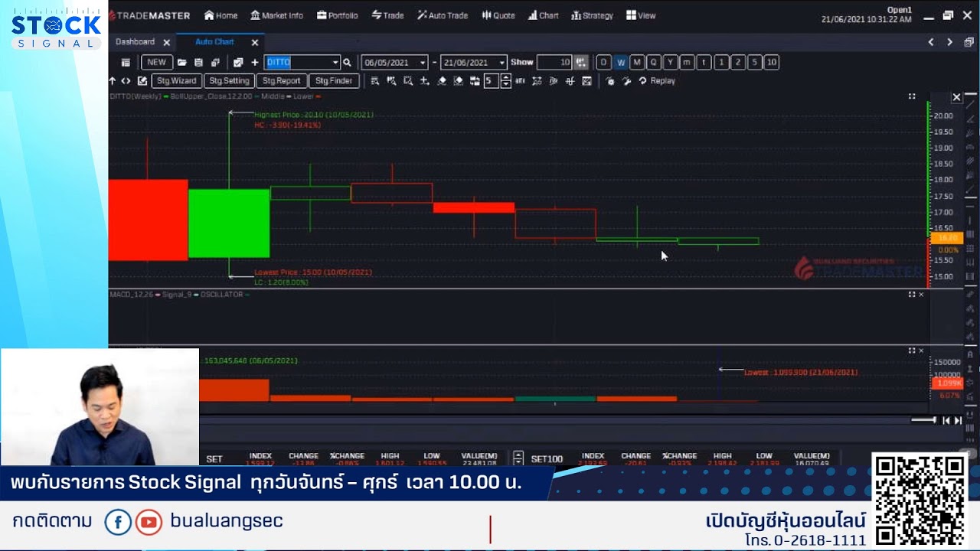The width and height of the screenshot is (980, 551).
Task: Switch to Yearly (Y) timeframe
Action: coord(671,63)
